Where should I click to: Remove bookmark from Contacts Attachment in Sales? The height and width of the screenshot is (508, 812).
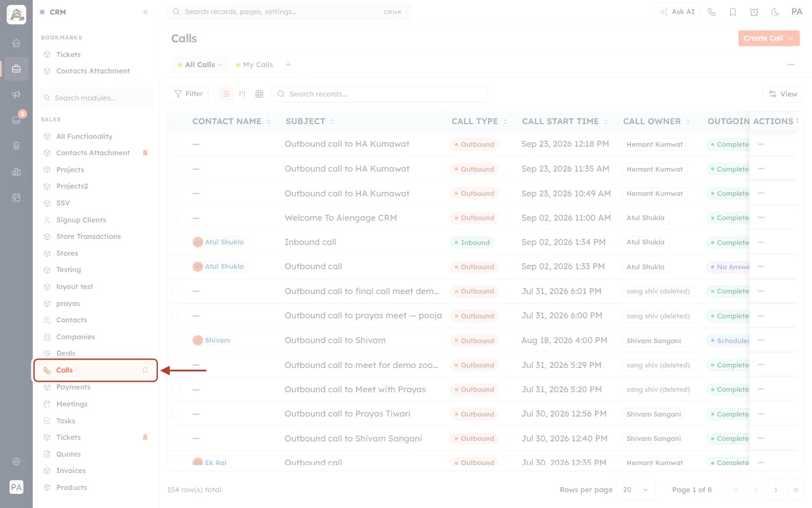pos(145,153)
